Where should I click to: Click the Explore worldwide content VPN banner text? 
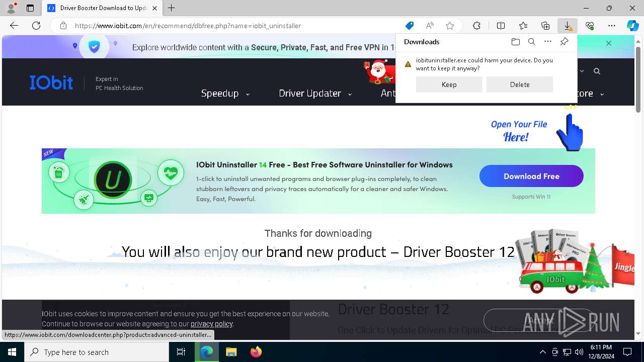click(264, 47)
